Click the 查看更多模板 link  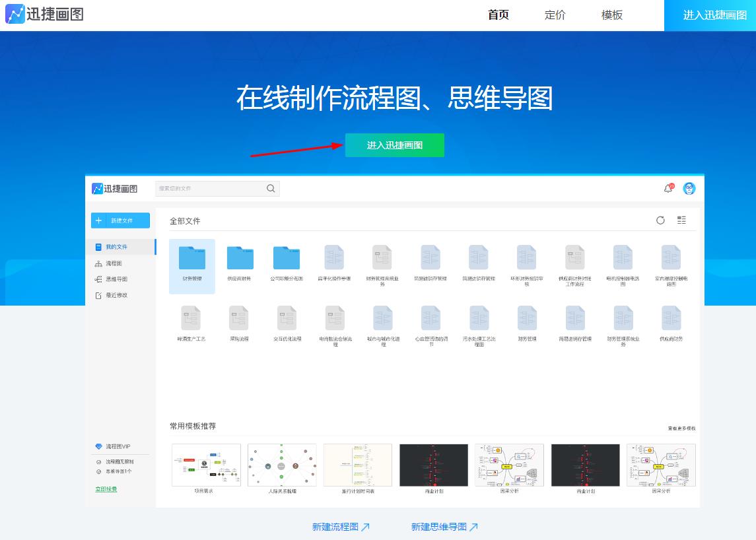pos(682,428)
